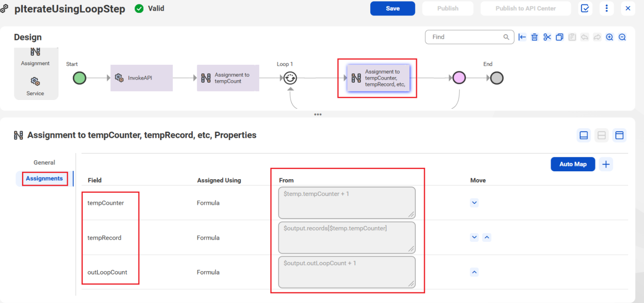Move outLoopCount row up
This screenshot has height=303, width=644.
coord(474,272)
